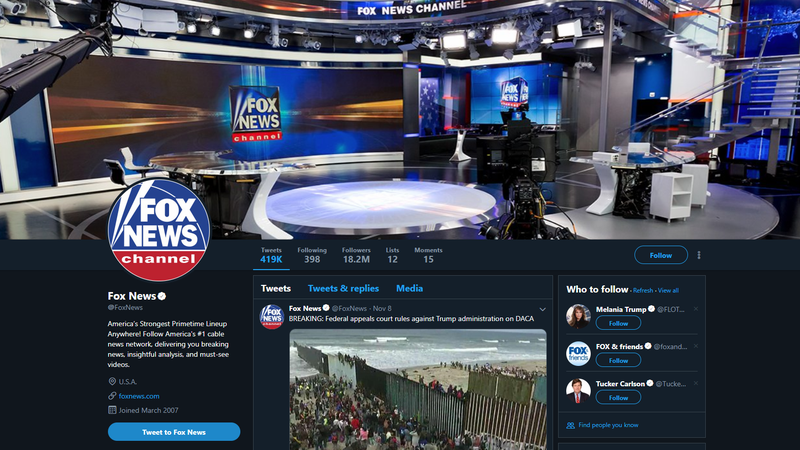View the Following 398 list
800x450 pixels.
[312, 255]
